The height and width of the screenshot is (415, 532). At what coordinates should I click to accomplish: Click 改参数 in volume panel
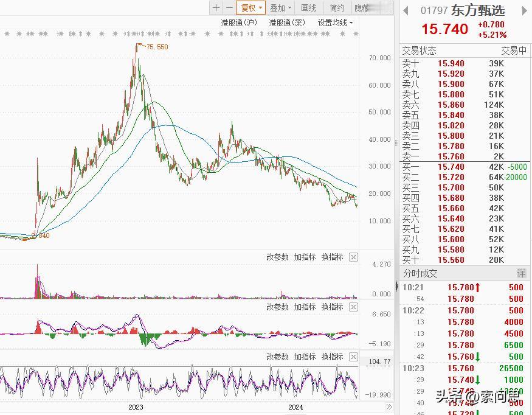(277, 257)
